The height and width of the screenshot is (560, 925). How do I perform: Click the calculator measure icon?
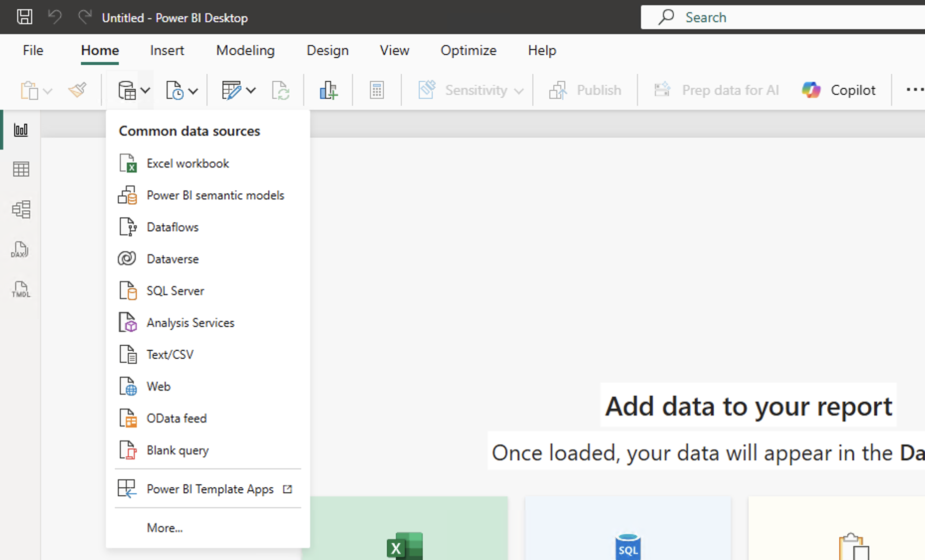point(377,90)
